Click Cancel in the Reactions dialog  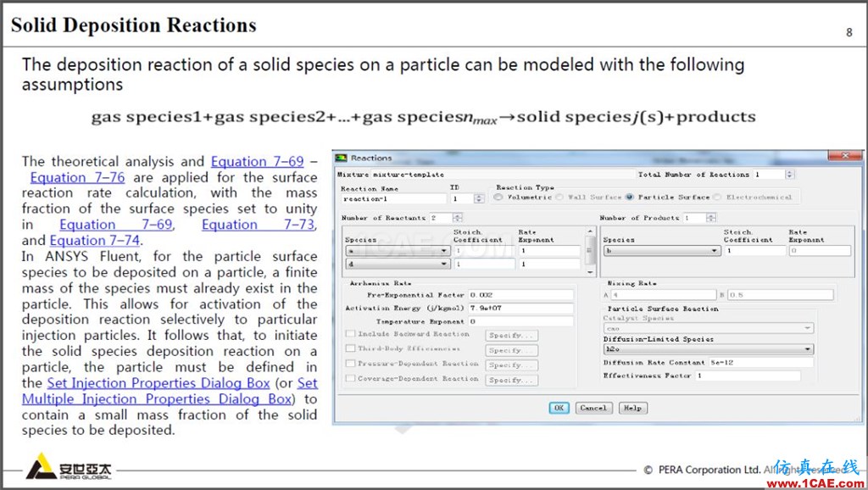click(x=593, y=408)
